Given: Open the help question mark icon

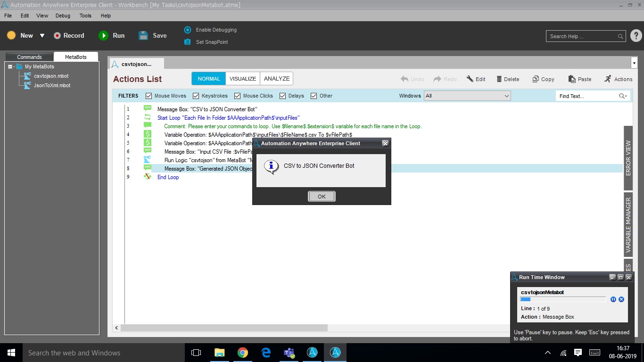Looking at the screenshot, I should click(x=636, y=36).
